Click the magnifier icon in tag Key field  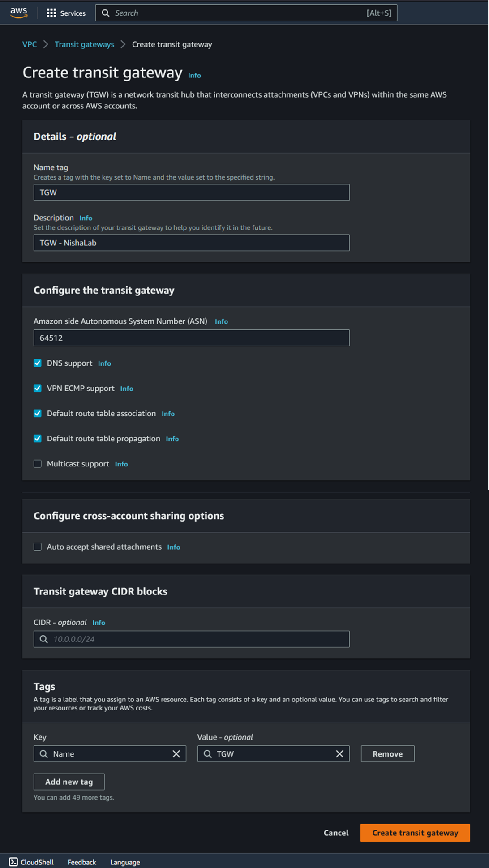44,754
